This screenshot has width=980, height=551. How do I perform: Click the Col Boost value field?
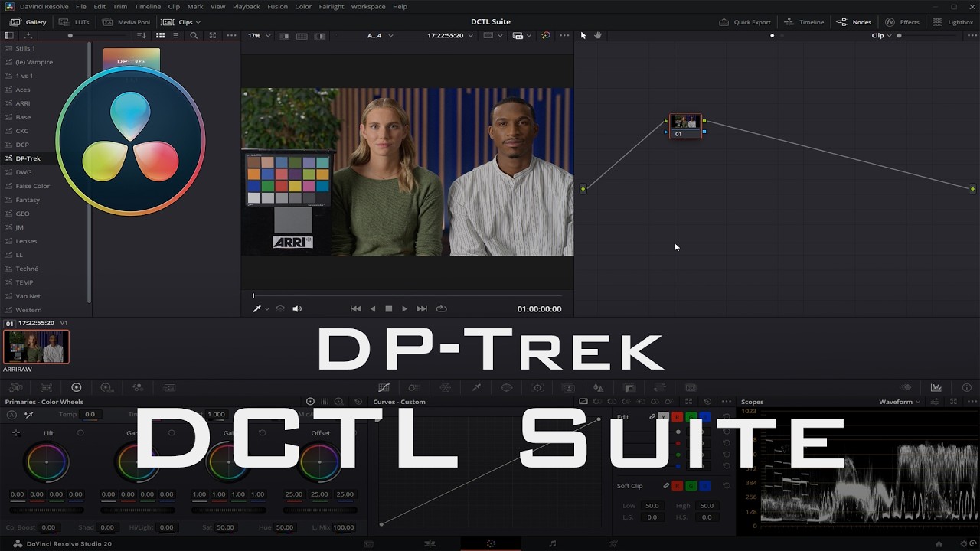click(48, 527)
